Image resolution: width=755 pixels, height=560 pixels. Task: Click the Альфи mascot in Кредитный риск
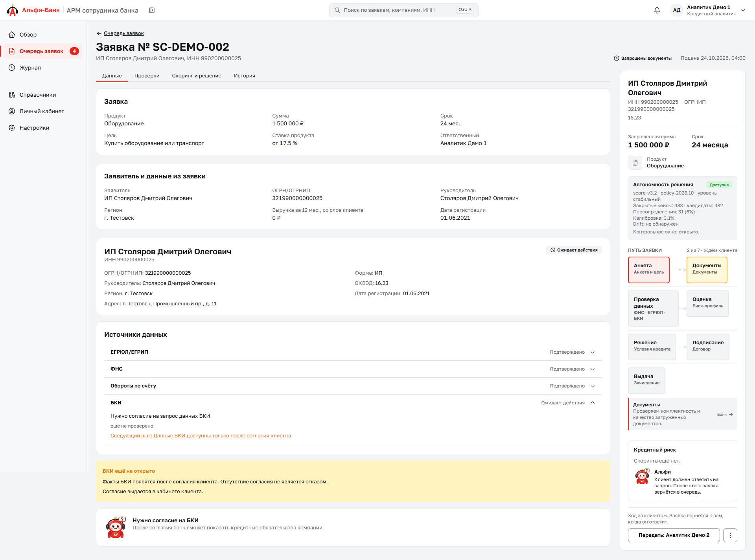point(643,476)
